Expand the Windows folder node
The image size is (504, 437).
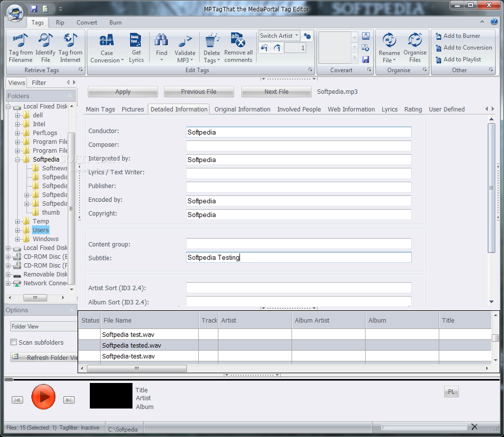click(x=17, y=239)
